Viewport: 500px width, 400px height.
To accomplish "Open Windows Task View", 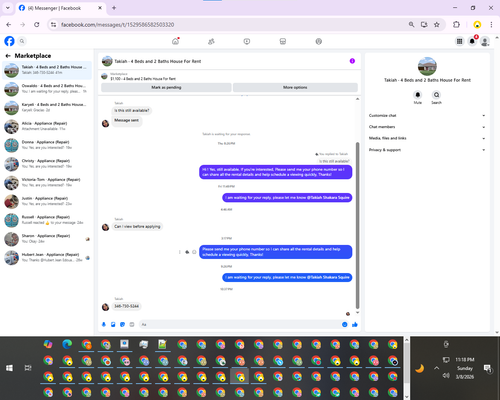I will coord(28,368).
